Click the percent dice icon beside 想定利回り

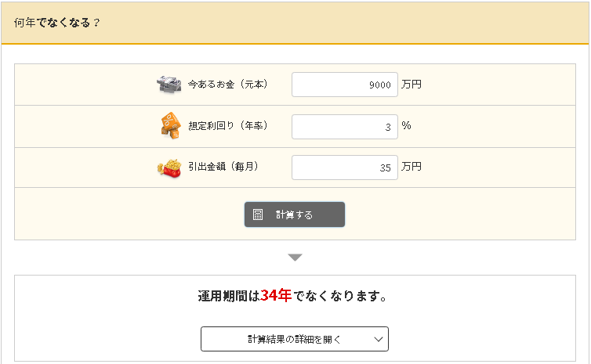click(170, 125)
